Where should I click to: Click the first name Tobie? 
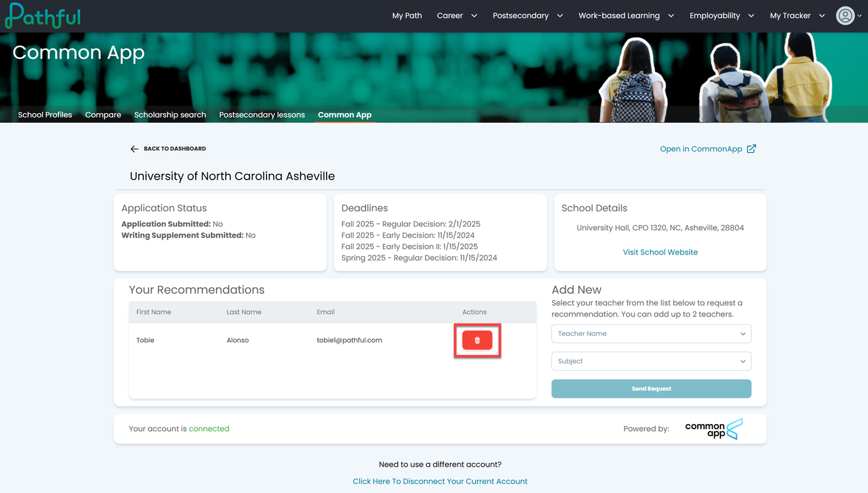(x=145, y=340)
